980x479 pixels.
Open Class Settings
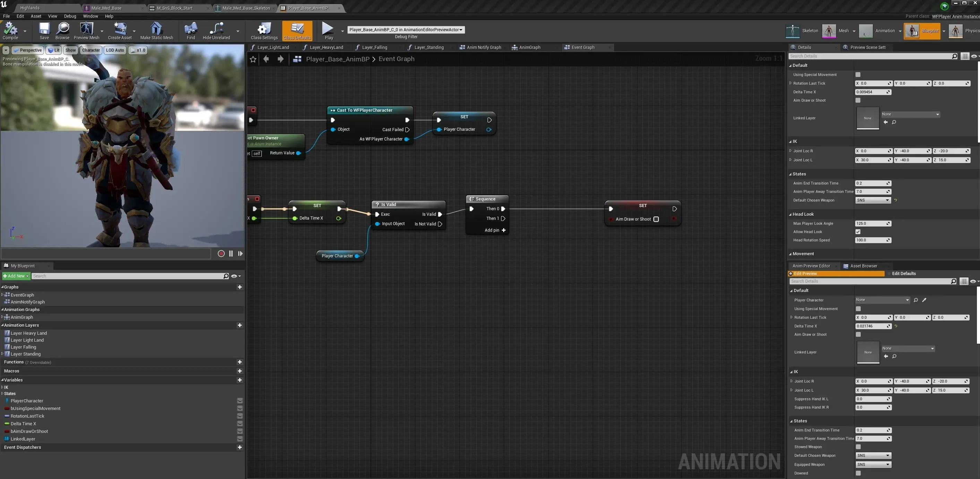(264, 31)
